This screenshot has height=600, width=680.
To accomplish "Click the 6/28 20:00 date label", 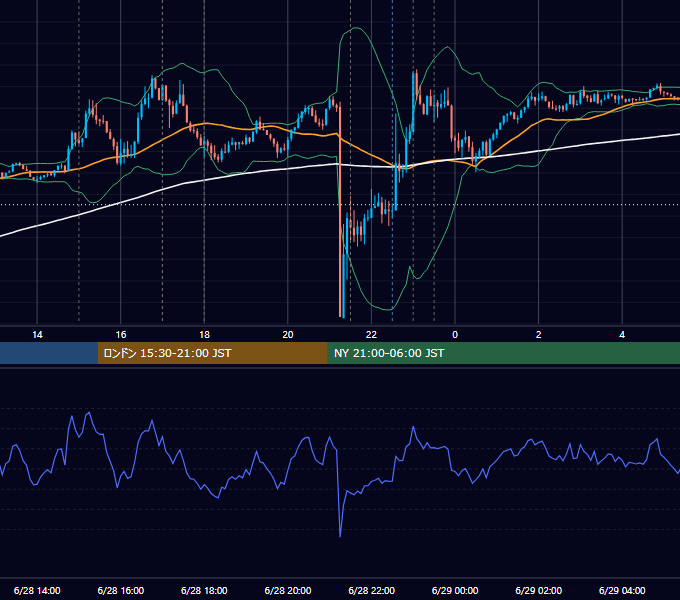I will (x=288, y=590).
